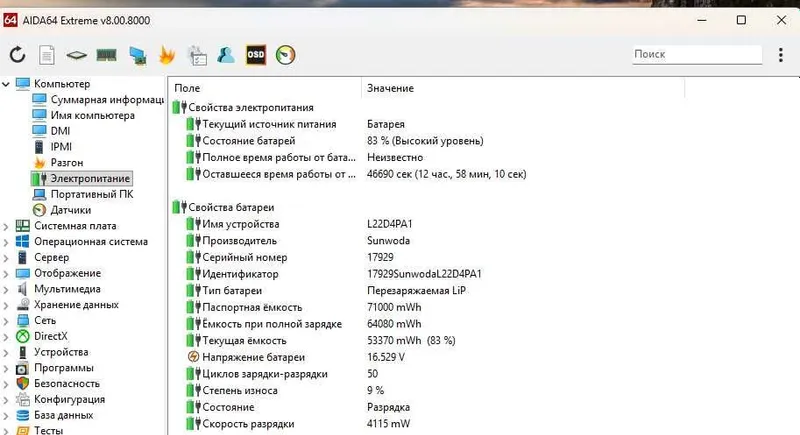The height and width of the screenshot is (435, 800).
Task: Expand the Отображение tree node
Action: [x=6, y=273]
